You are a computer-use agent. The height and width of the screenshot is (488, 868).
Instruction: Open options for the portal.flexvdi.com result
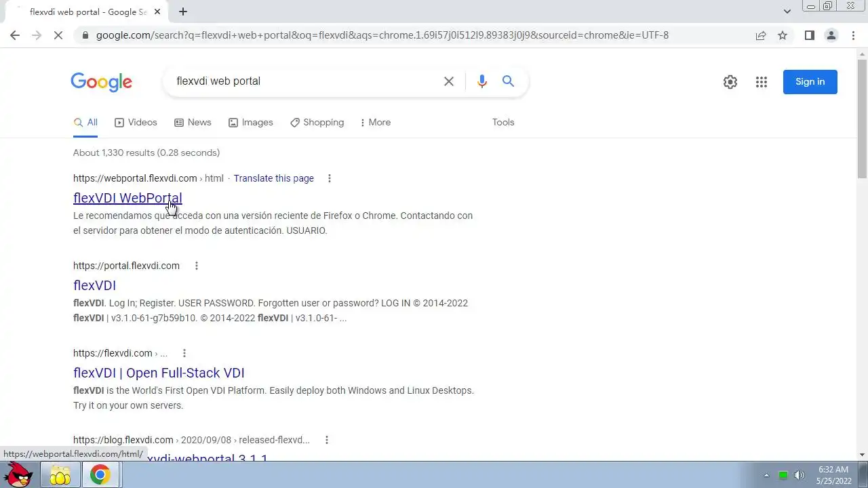[197, 266]
